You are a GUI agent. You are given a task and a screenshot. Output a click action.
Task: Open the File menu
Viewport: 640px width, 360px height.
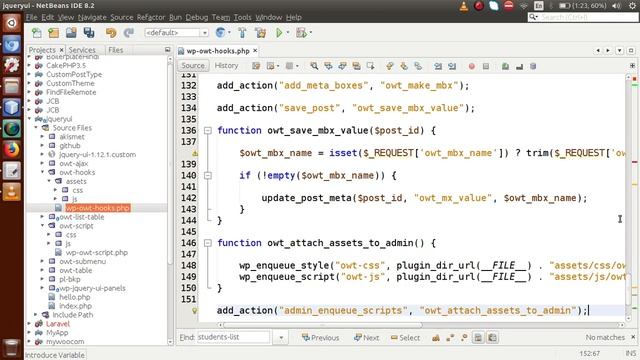click(x=31, y=17)
